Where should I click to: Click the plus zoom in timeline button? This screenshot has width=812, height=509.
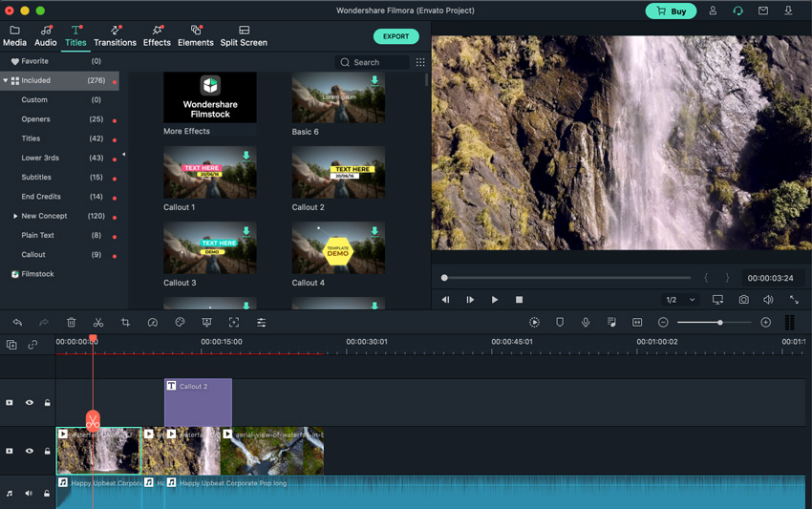766,322
